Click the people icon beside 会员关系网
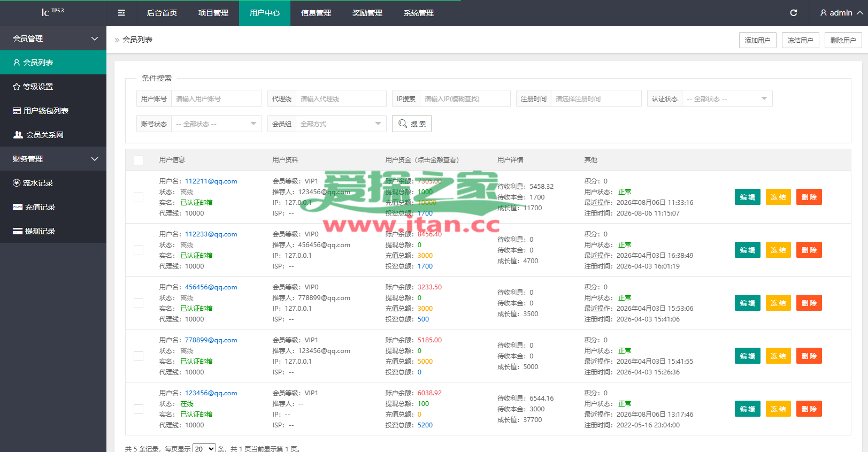This screenshot has width=868, height=452. pyautogui.click(x=18, y=135)
